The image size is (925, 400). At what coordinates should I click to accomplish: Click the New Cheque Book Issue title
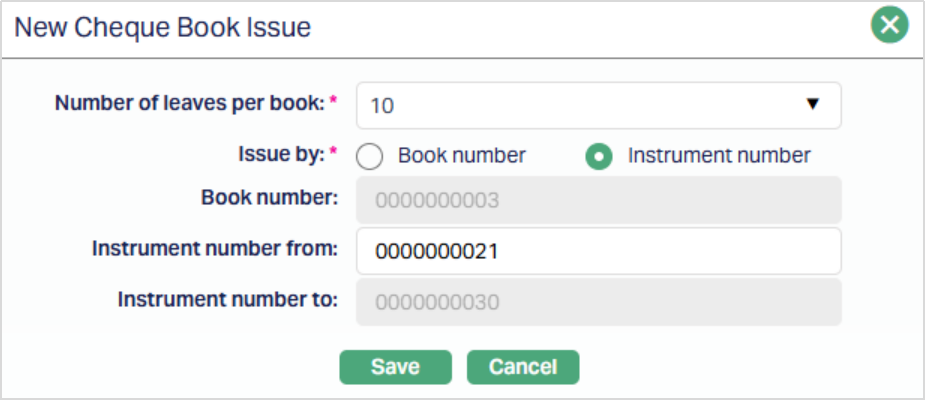tap(162, 28)
